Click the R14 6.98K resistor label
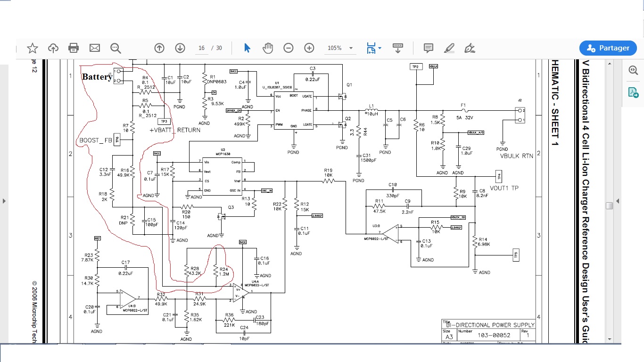Viewport: 644px width, 362px height. [x=484, y=242]
